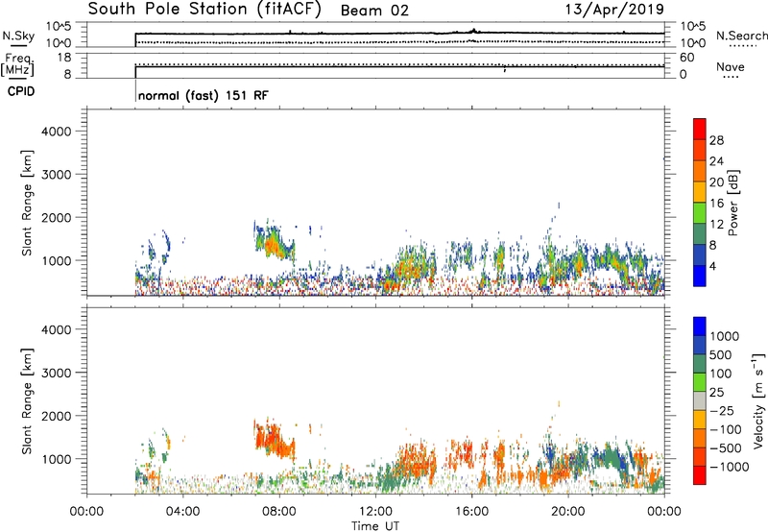Click the South Pole Station (fitACF) title
The image size is (768, 532).
click(x=204, y=9)
